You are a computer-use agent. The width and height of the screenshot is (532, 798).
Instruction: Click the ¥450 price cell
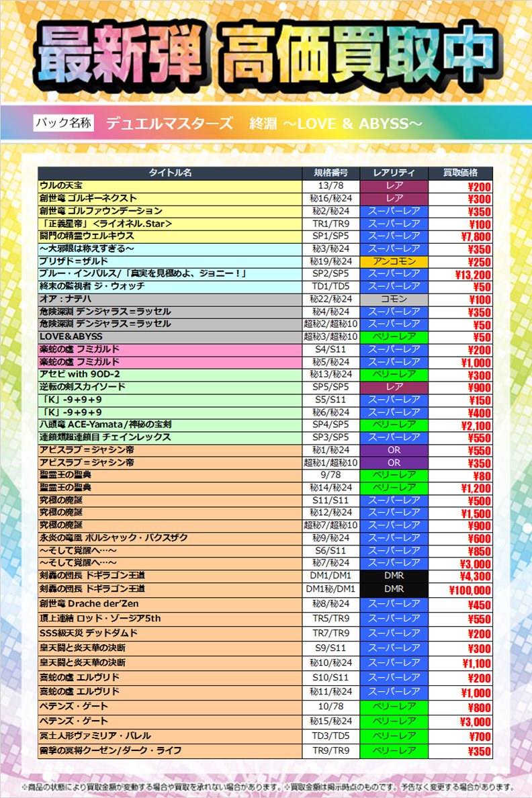coord(460,604)
